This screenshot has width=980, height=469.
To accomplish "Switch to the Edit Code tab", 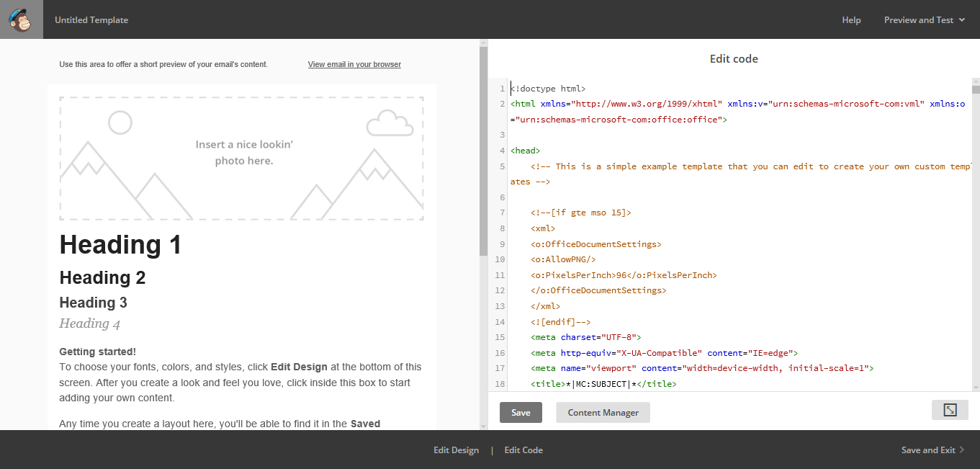I will pos(523,450).
